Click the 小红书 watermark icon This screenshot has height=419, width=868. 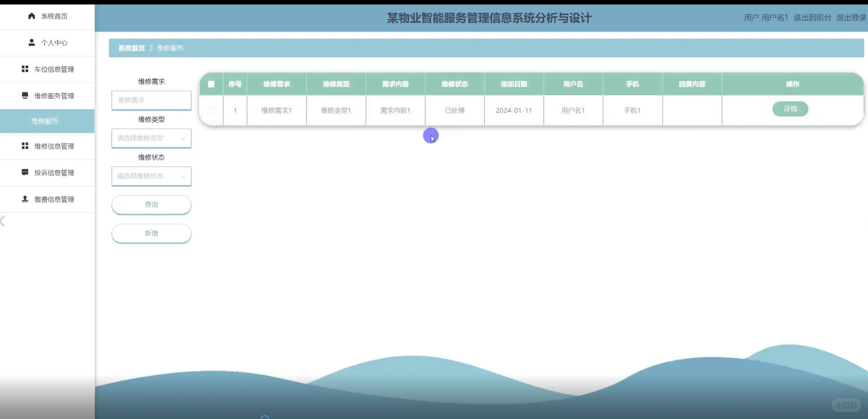pyautogui.click(x=847, y=405)
